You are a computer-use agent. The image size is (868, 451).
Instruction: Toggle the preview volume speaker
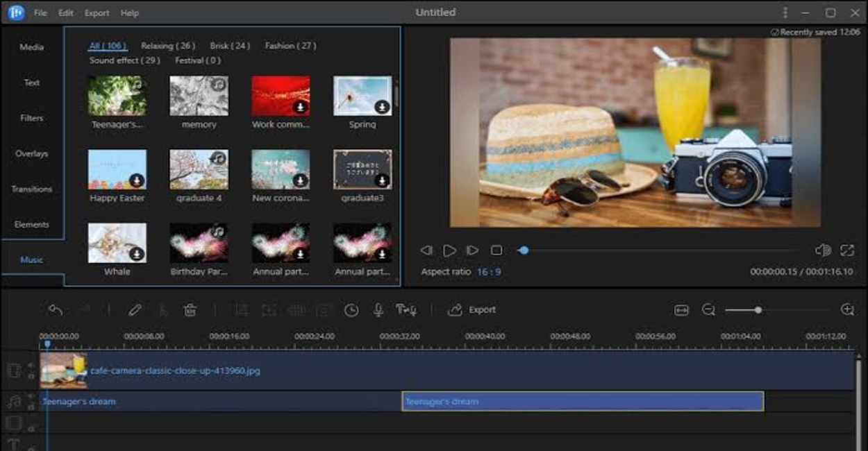[823, 250]
